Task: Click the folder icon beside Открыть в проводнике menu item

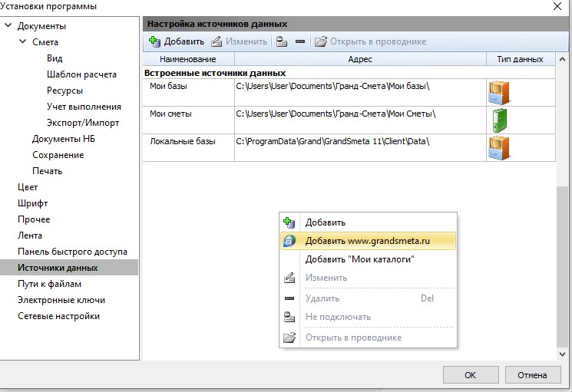Action: [x=289, y=338]
